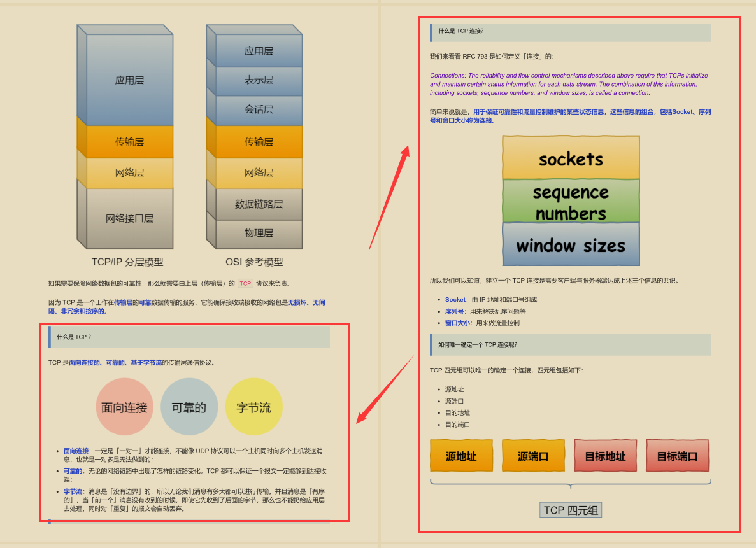The width and height of the screenshot is (756, 548).
Task: Click the 数据链路层 block in OSI model
Action: [259, 204]
